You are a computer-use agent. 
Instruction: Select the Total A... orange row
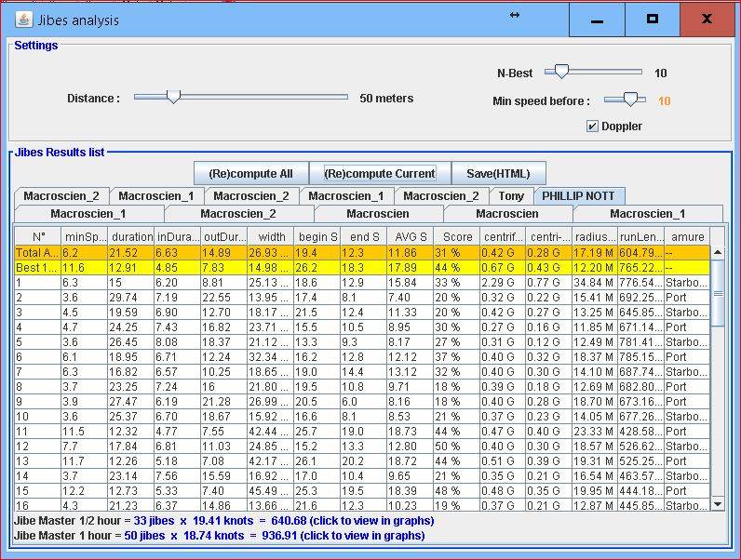[x=361, y=252]
